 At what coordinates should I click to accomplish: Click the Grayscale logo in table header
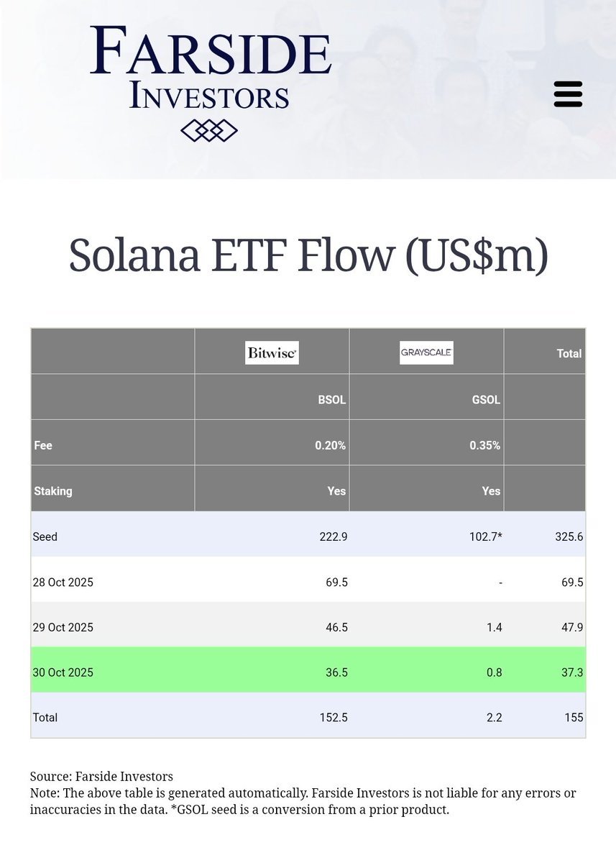pos(426,353)
